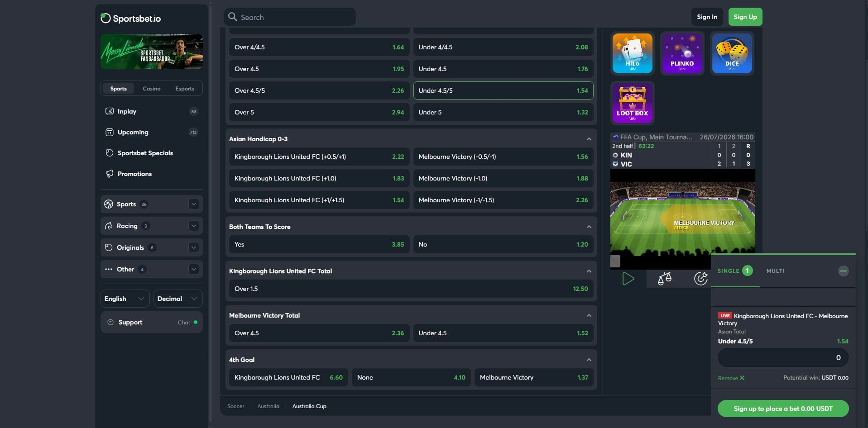Switch to the Casino tab
This screenshot has height=428, width=868.
click(x=152, y=89)
